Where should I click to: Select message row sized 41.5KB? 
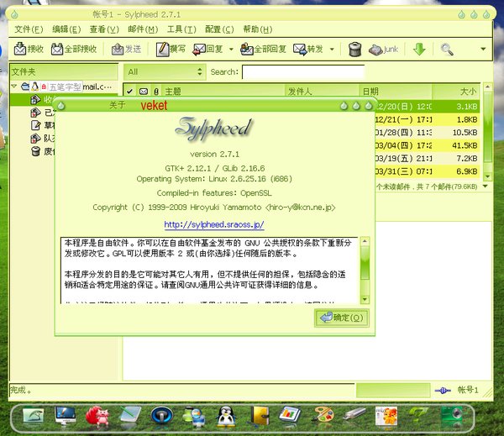click(x=428, y=145)
